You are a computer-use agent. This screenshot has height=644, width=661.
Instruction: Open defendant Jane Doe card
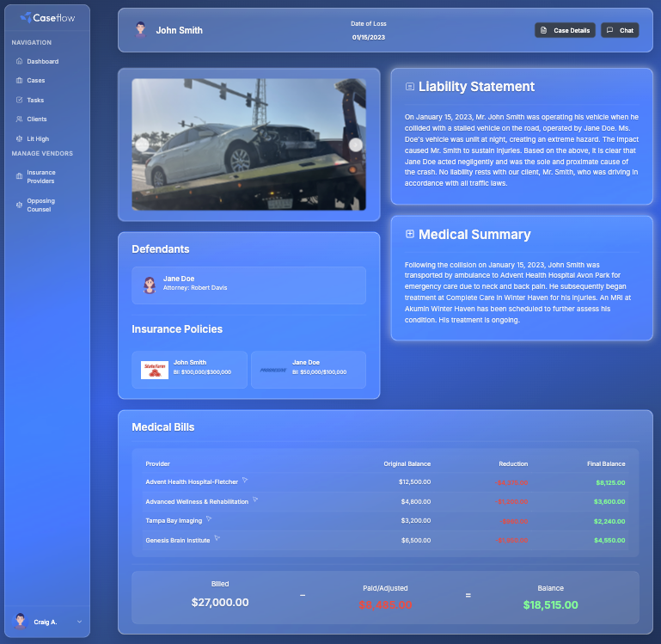click(248, 285)
